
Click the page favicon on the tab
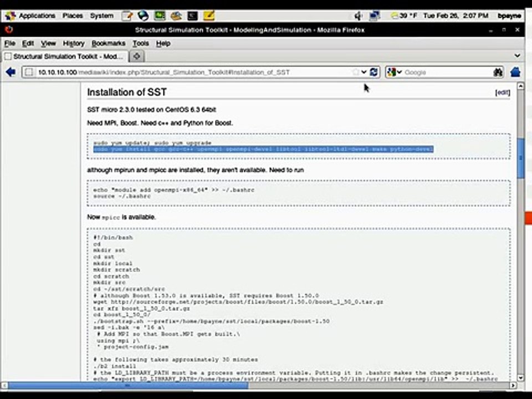coord(8,57)
